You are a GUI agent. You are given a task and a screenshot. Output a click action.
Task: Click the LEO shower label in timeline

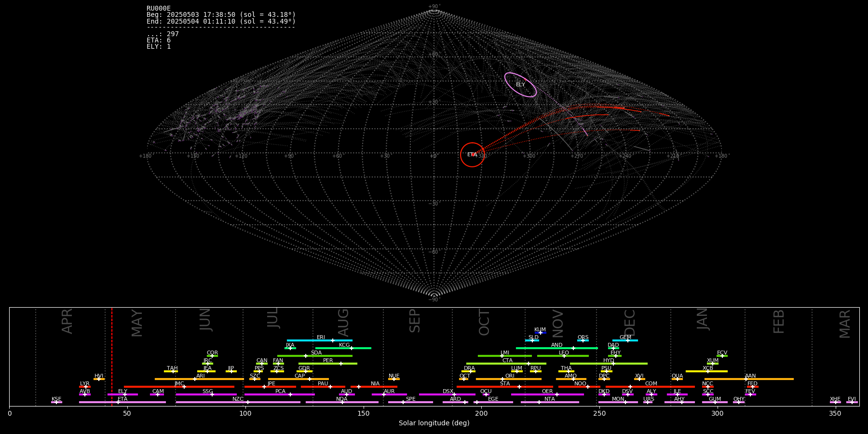pos(564,353)
